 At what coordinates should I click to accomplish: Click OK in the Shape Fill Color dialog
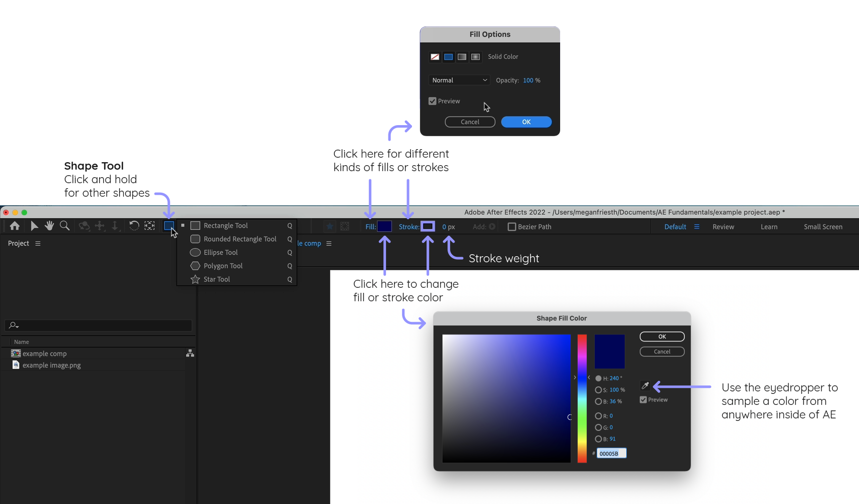coord(662,336)
